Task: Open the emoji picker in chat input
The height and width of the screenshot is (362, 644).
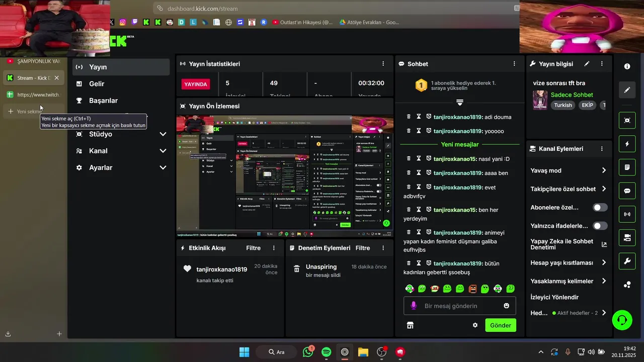Action: (506, 306)
